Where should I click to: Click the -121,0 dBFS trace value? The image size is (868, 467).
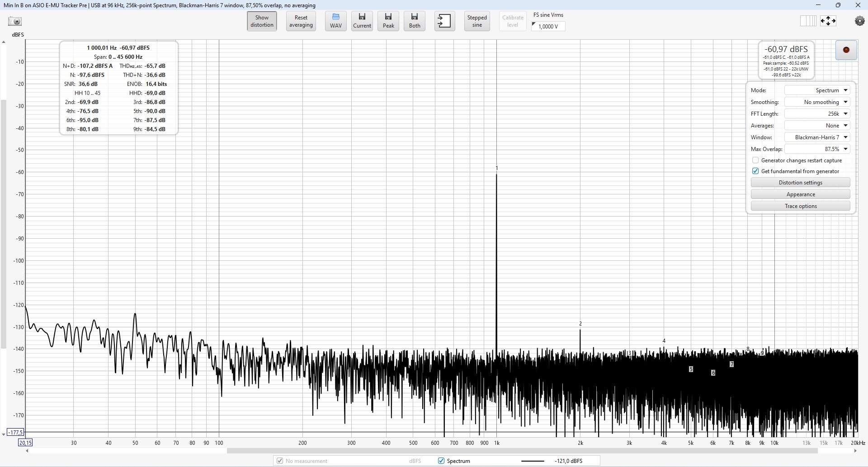click(568, 461)
